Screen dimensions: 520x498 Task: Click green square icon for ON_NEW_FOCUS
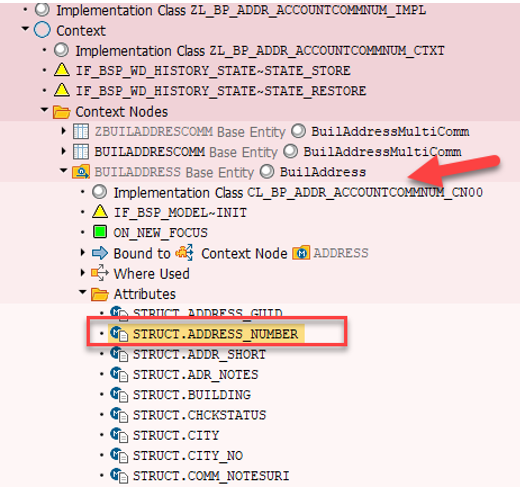[x=100, y=232]
